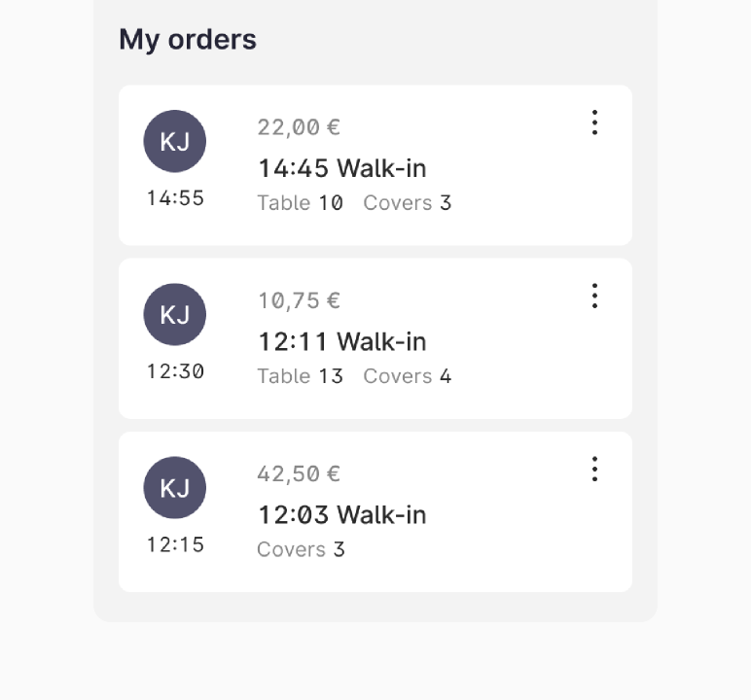Open kebab menu for 42,50 € order
The image size is (751, 700).
pos(594,470)
